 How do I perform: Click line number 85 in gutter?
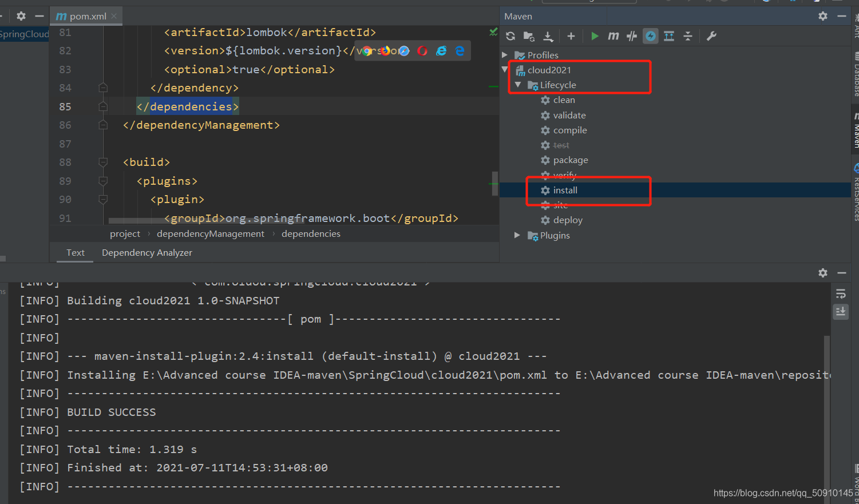click(65, 106)
